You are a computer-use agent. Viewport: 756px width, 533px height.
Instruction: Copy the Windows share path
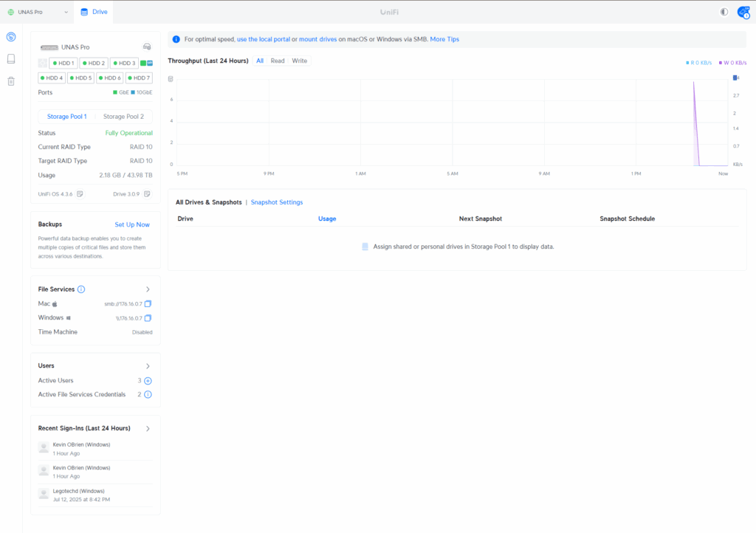[148, 318]
